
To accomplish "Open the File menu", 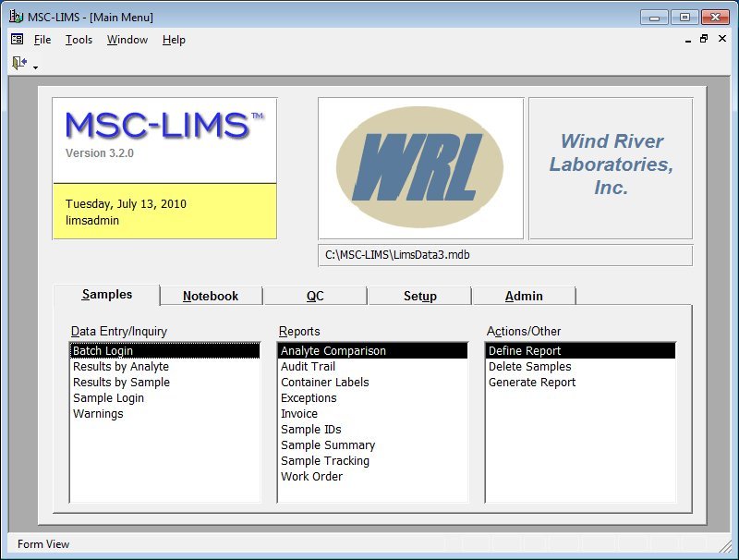I will coord(42,40).
